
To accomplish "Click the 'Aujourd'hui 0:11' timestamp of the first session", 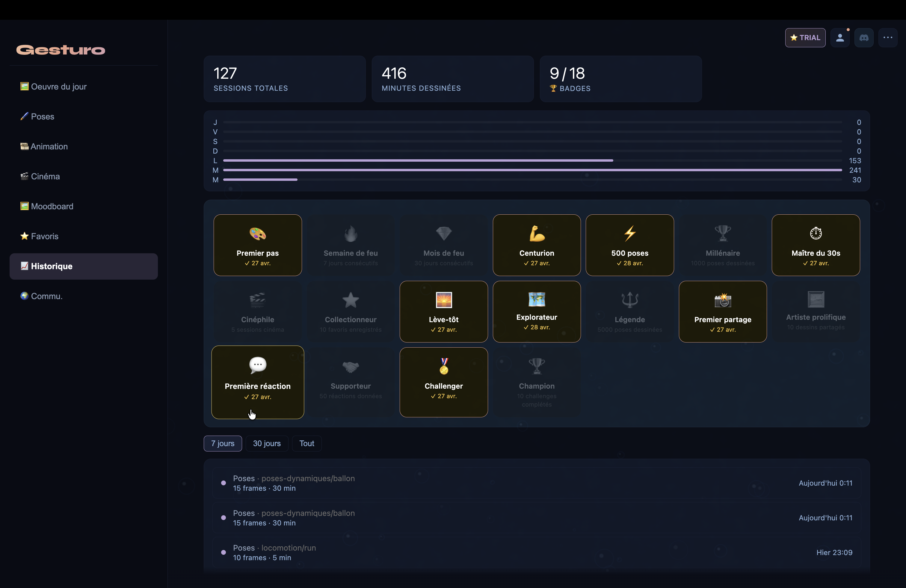I will [x=825, y=483].
